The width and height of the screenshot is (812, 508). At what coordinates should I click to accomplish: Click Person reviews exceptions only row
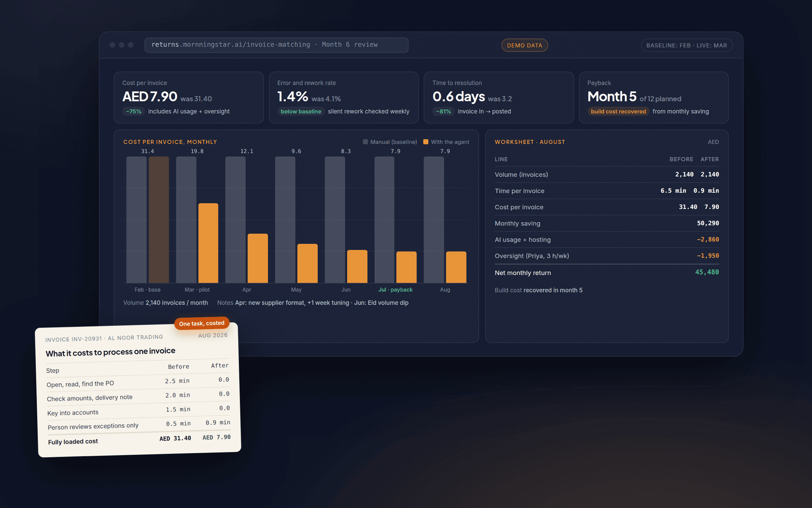[139, 425]
